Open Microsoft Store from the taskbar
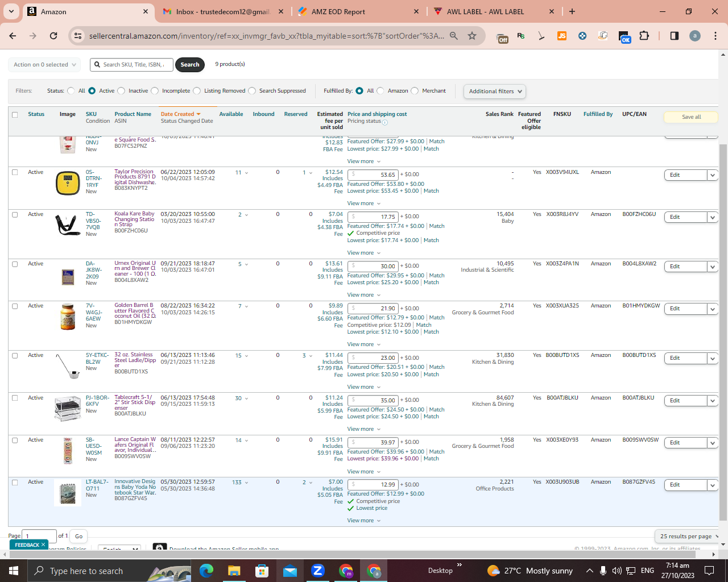This screenshot has width=728, height=582. (x=262, y=571)
